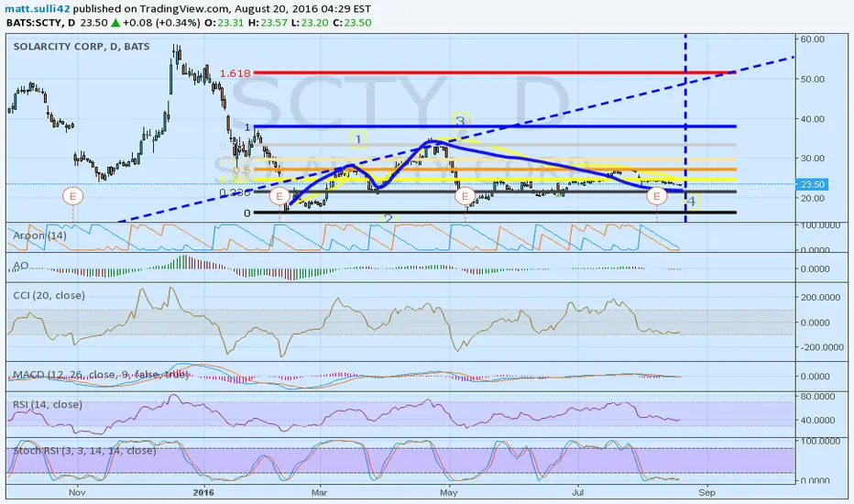
Task: Select the MACD (12, 26, close, 9) label
Action: pyautogui.click(x=101, y=374)
